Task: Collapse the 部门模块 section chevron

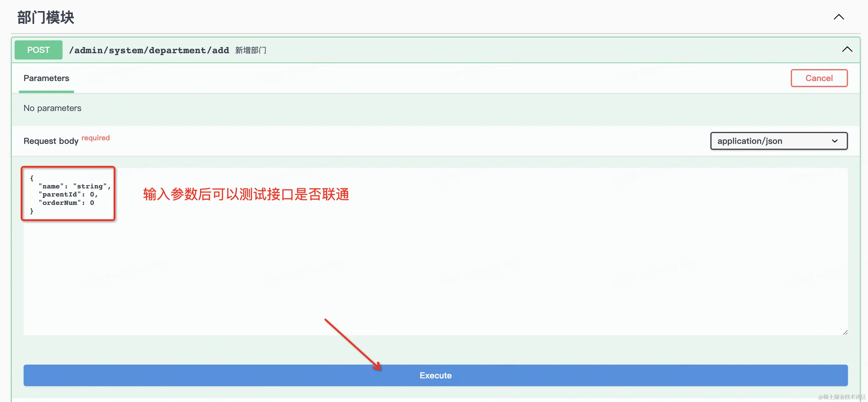Action: tap(838, 17)
